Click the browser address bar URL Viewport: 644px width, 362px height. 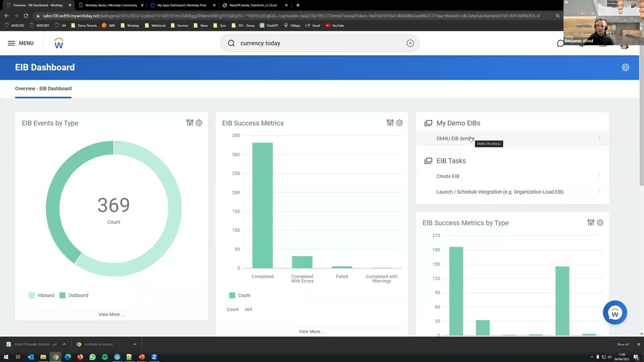click(291, 16)
